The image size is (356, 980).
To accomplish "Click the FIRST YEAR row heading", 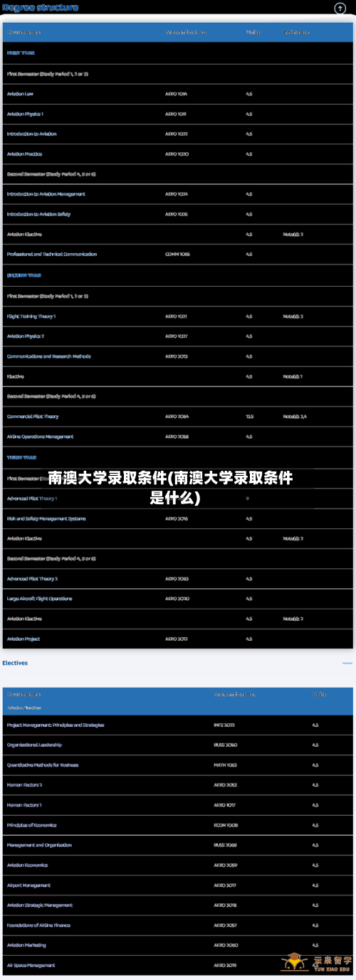I will click(x=21, y=53).
